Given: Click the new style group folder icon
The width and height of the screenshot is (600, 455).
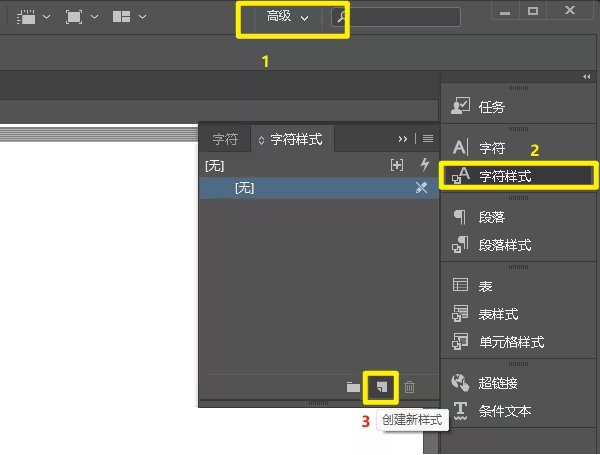Looking at the screenshot, I should pyautogui.click(x=353, y=387).
